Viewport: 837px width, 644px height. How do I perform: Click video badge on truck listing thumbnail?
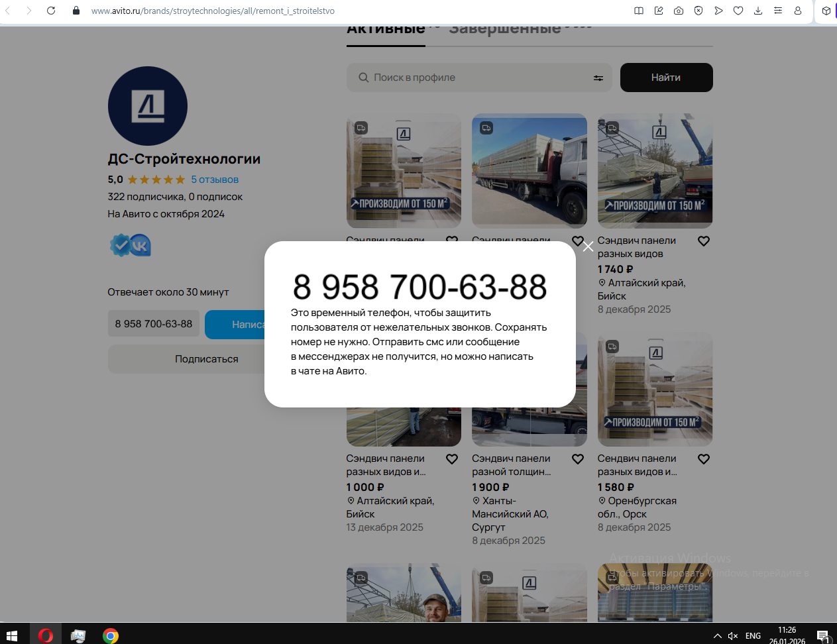(x=486, y=128)
